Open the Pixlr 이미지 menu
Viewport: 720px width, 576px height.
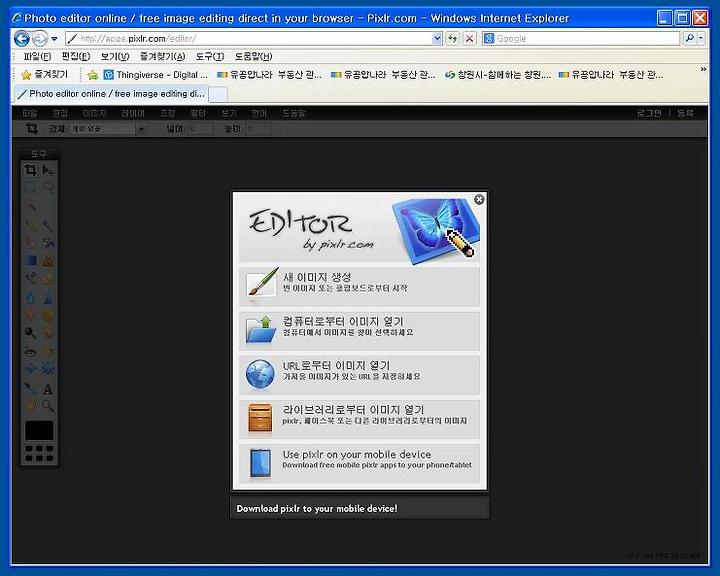[x=95, y=113]
